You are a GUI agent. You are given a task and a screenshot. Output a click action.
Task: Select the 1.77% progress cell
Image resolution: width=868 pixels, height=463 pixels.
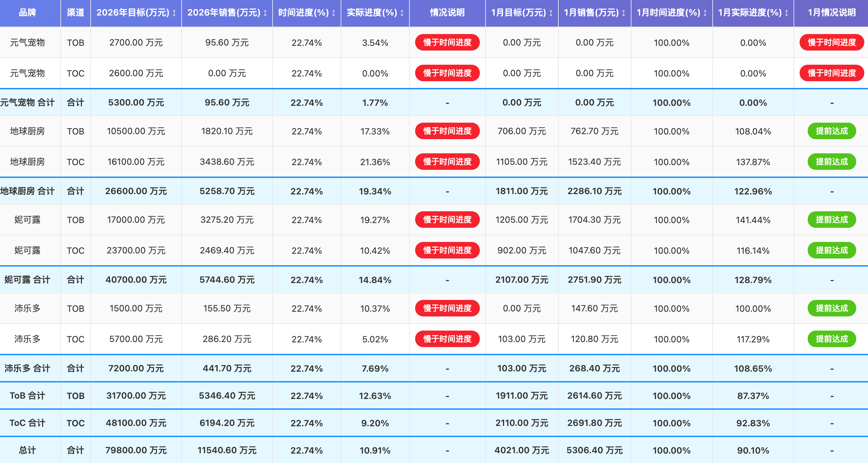(375, 102)
